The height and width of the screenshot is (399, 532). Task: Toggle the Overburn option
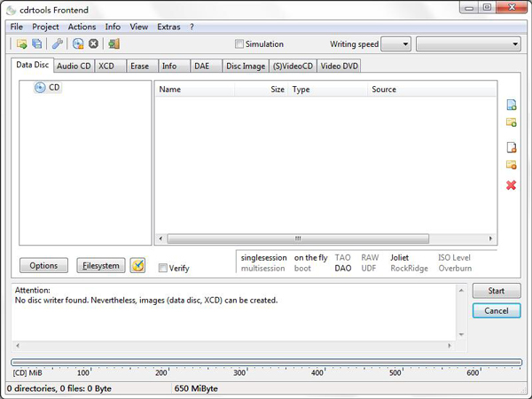(455, 269)
